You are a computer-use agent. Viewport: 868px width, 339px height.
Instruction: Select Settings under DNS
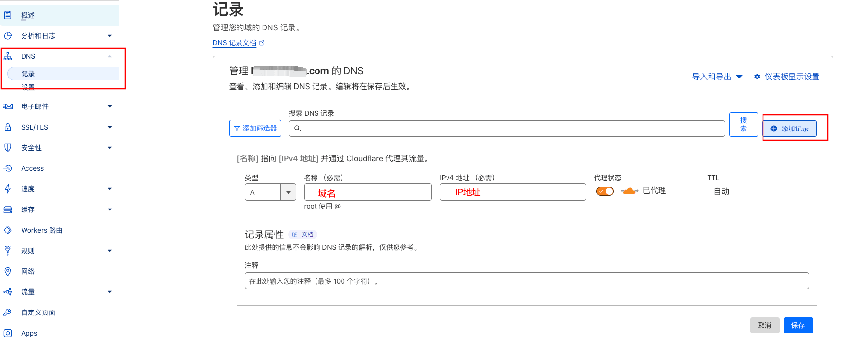[x=28, y=87]
